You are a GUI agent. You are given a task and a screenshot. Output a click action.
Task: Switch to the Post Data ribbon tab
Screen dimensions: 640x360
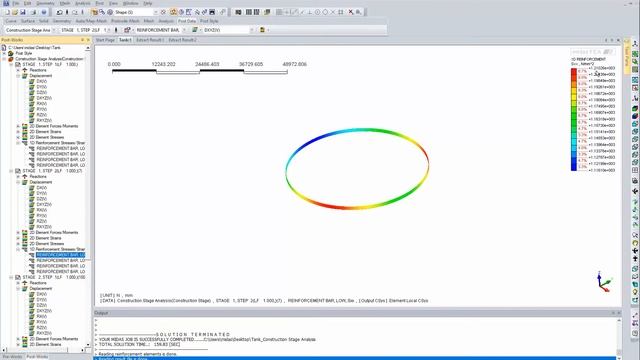187,21
